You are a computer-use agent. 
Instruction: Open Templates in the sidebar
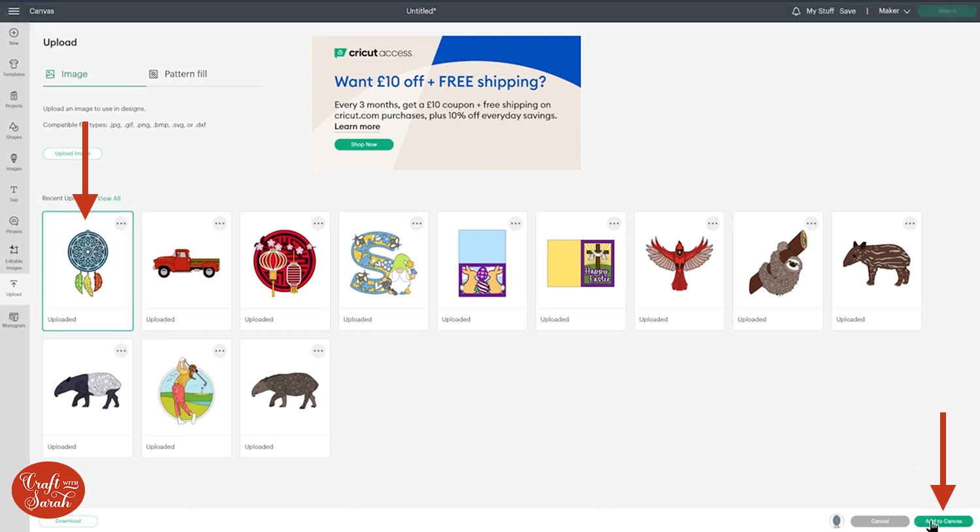14,67
